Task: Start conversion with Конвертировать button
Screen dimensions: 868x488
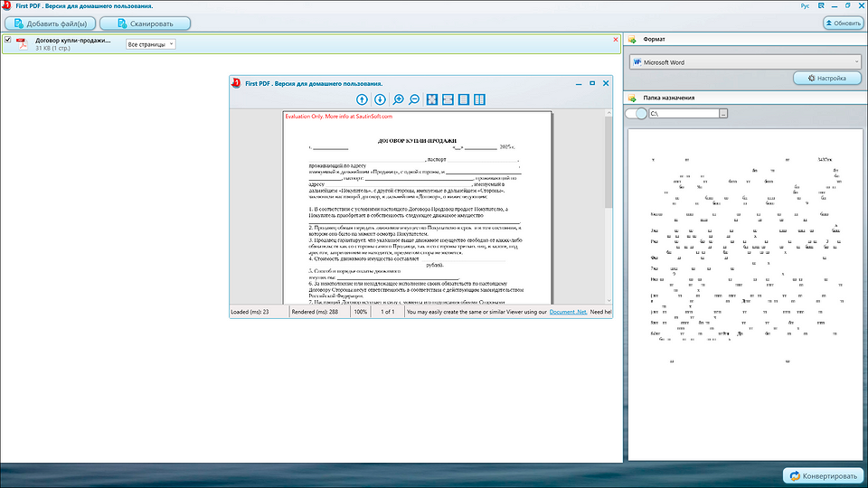Action: (x=823, y=476)
